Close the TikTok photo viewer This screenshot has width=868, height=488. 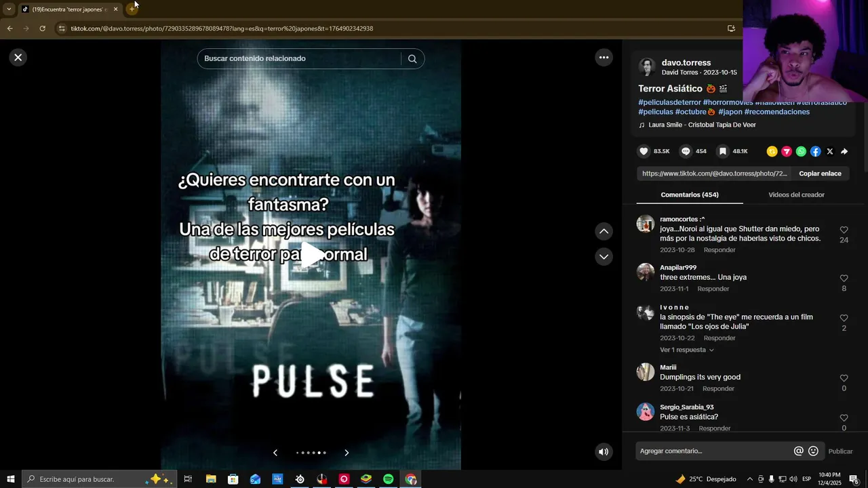18,58
